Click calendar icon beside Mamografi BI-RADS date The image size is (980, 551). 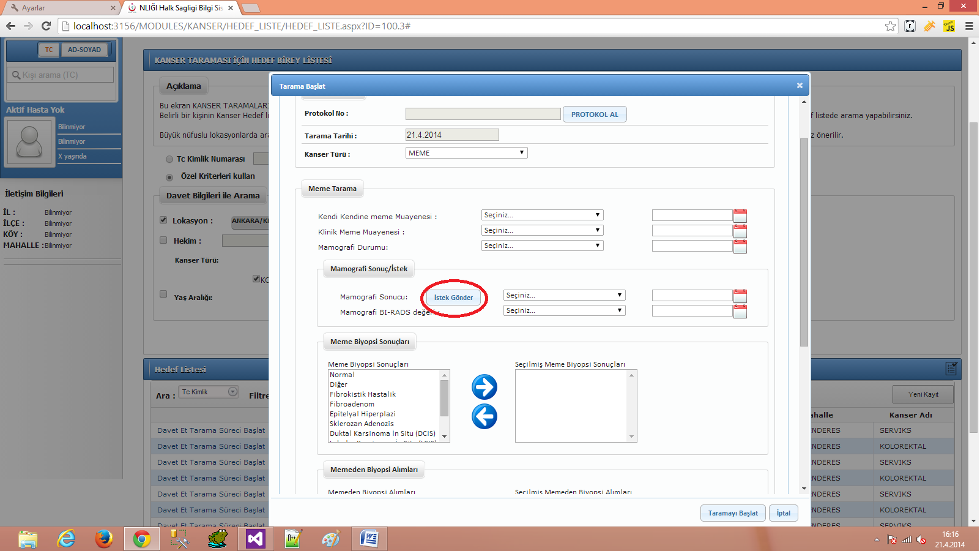tap(740, 311)
